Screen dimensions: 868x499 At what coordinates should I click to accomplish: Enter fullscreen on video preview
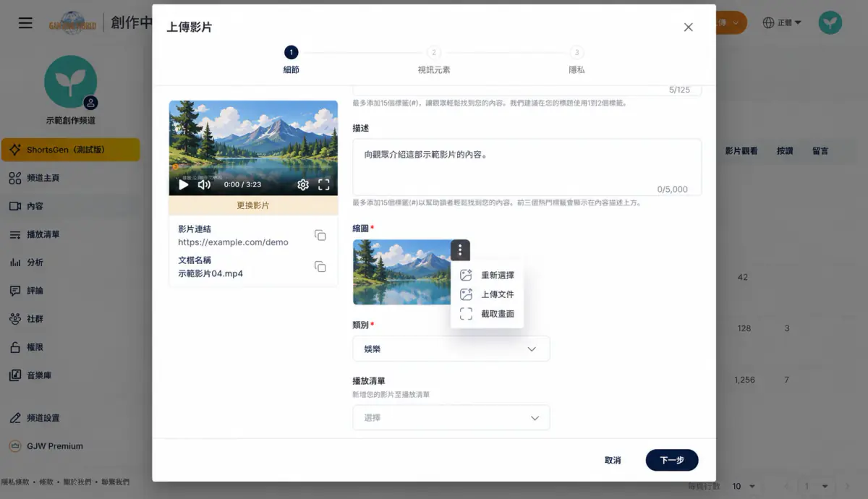[324, 185]
